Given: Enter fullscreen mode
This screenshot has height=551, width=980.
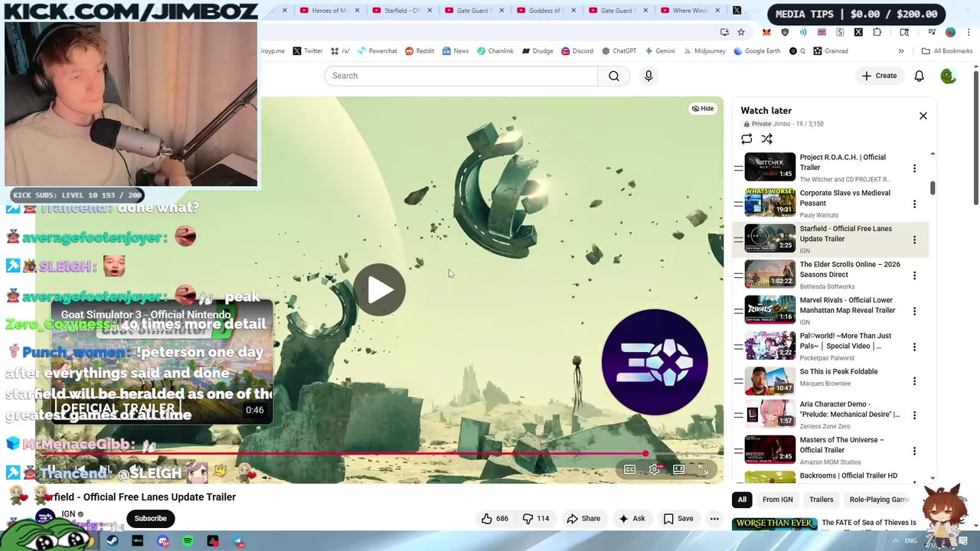Looking at the screenshot, I should (x=703, y=469).
